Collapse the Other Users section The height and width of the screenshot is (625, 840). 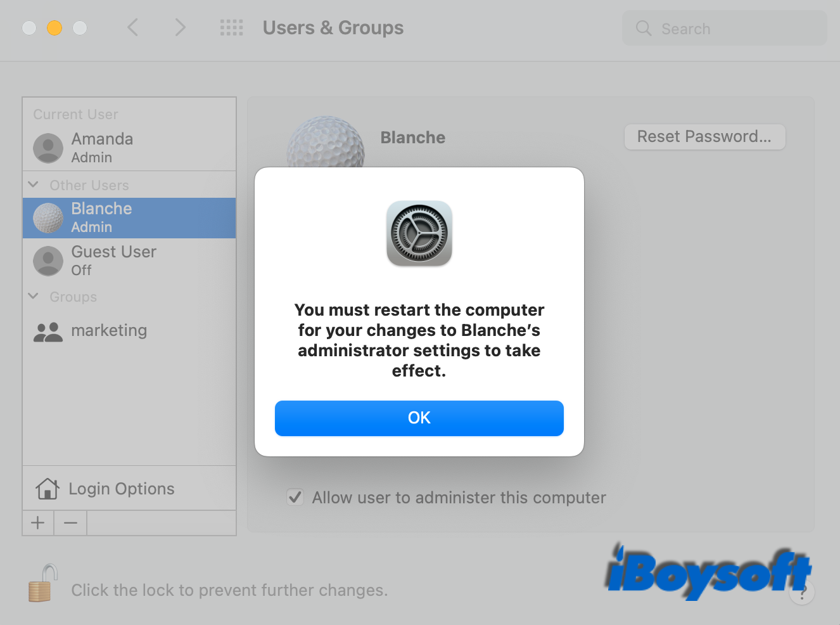click(34, 184)
